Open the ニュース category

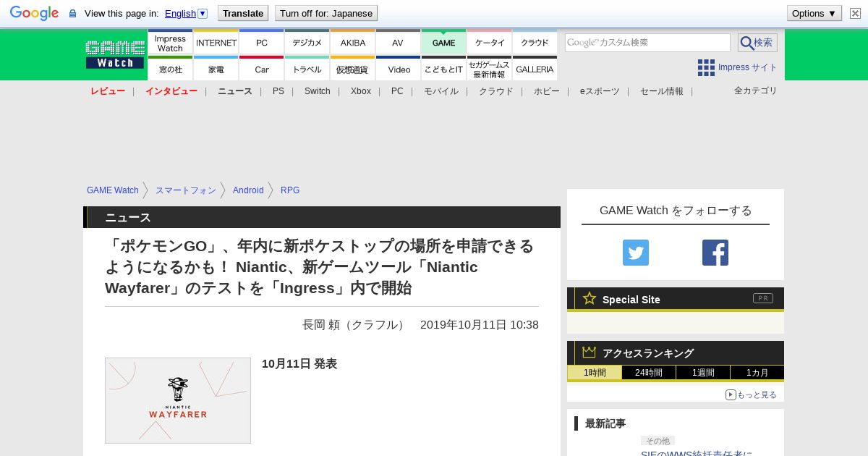235,91
